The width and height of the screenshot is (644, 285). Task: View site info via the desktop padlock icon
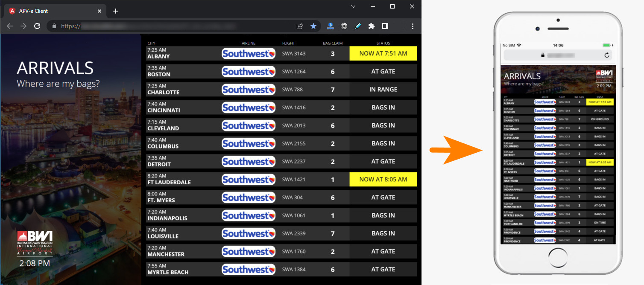click(54, 26)
